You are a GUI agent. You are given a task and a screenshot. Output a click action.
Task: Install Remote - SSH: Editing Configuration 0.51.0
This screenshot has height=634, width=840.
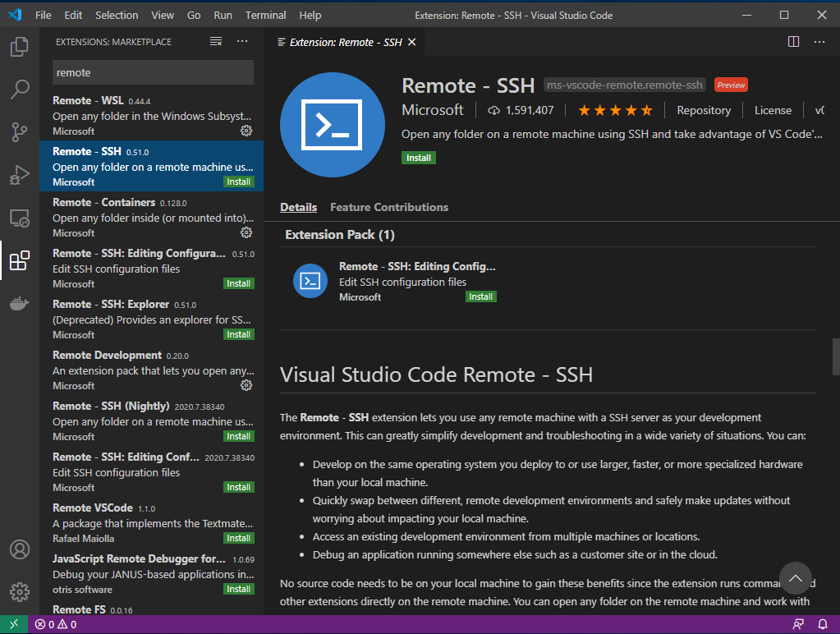(238, 283)
